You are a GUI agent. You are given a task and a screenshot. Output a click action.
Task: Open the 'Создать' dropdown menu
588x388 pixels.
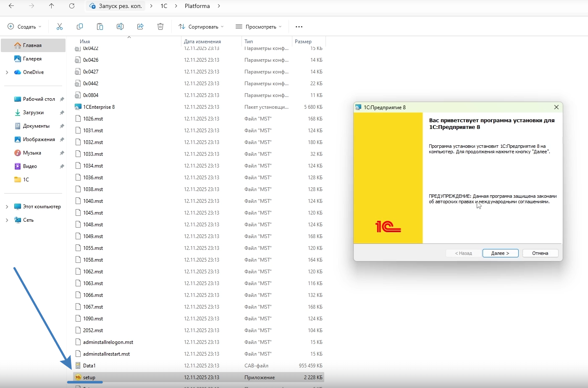coord(25,26)
